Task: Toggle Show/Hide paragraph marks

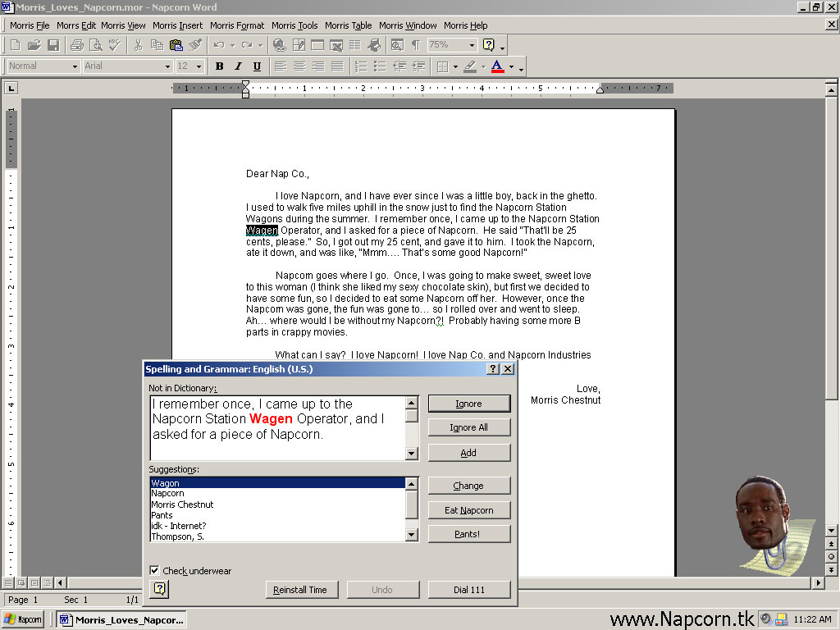Action: [x=416, y=45]
